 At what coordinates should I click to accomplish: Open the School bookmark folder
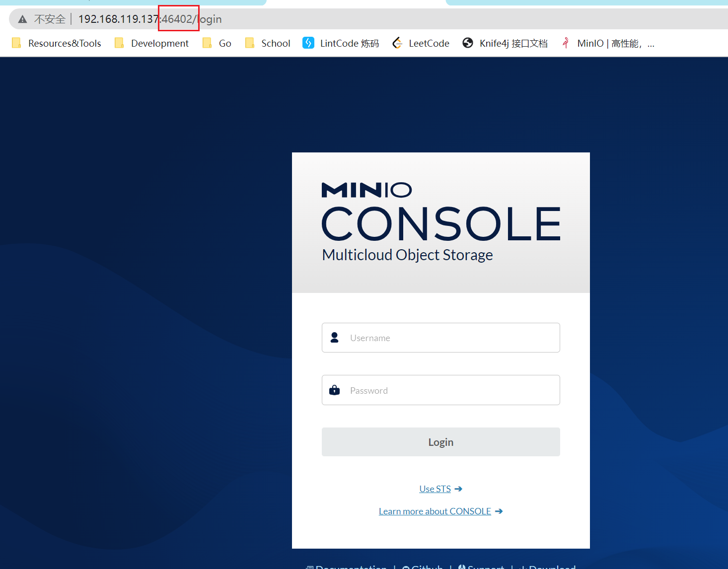coord(268,43)
